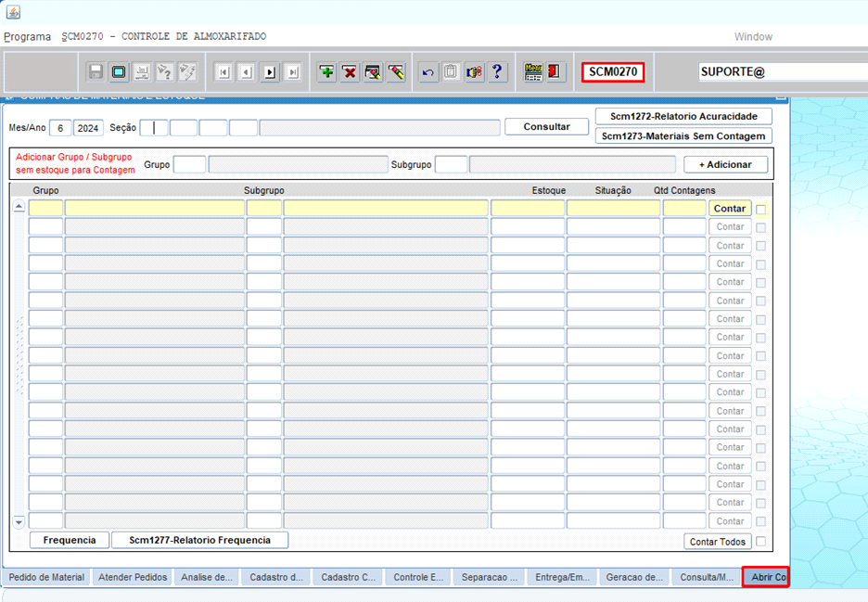
Task: Switch to Cadastro C... tab
Action: click(348, 577)
